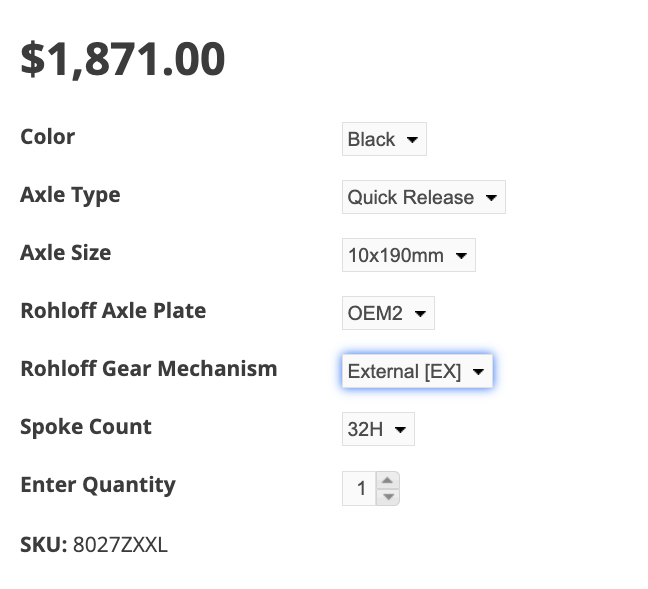Click the bold SKU: label
Image resolution: width=648 pixels, height=589 pixels.
click(x=43, y=545)
